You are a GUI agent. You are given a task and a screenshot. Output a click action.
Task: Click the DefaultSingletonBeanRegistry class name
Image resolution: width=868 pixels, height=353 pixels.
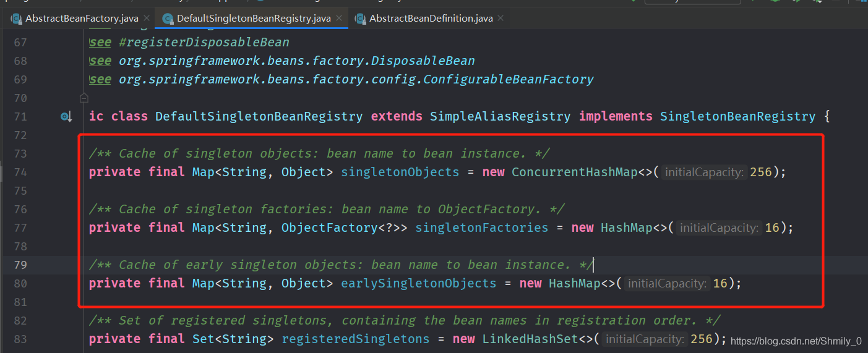[259, 116]
